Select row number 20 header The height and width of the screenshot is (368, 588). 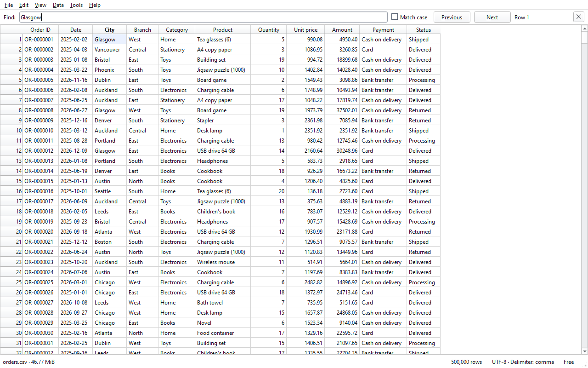pyautogui.click(x=11, y=232)
